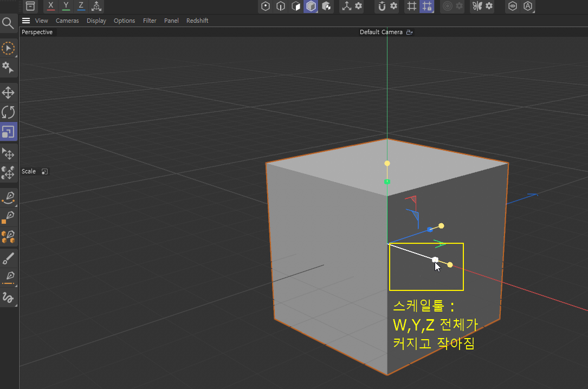Open the Cameras menu
588x389 pixels.
68,21
